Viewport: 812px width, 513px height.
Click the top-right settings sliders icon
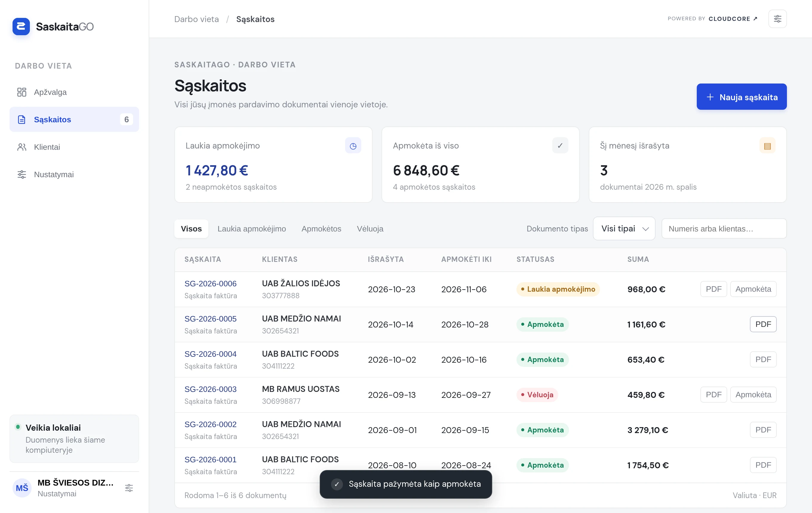(x=777, y=19)
